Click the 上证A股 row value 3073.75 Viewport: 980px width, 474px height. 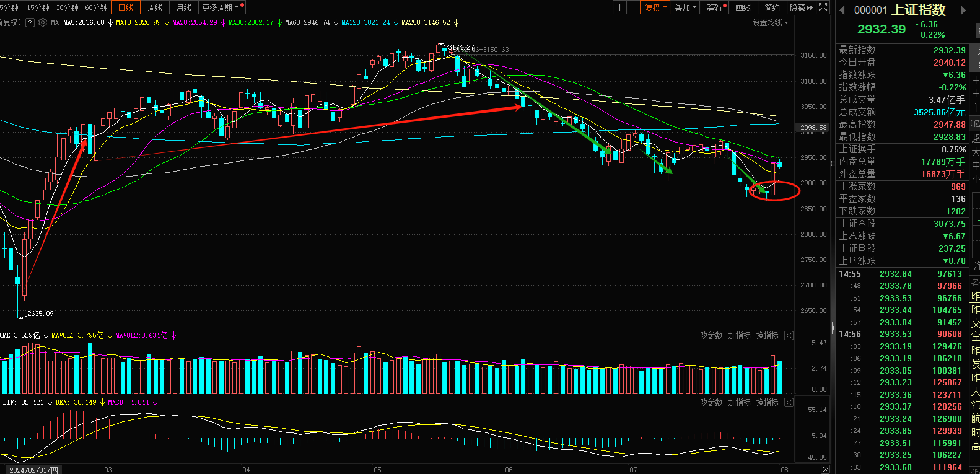click(949, 224)
